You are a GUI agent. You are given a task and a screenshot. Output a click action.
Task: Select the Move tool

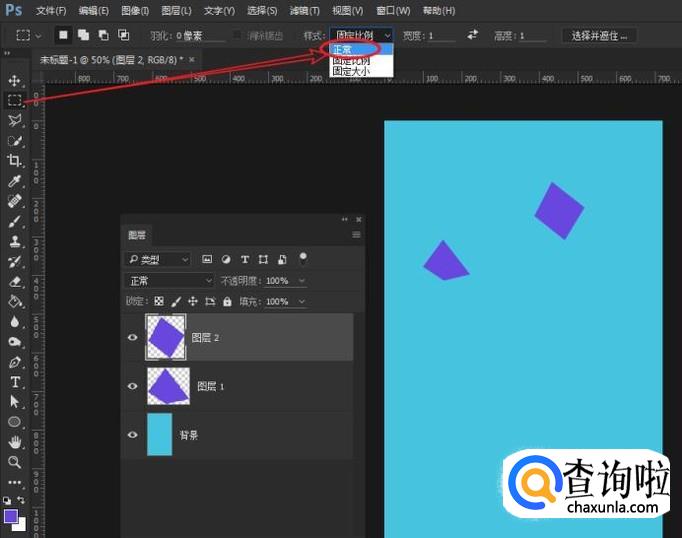[14, 80]
